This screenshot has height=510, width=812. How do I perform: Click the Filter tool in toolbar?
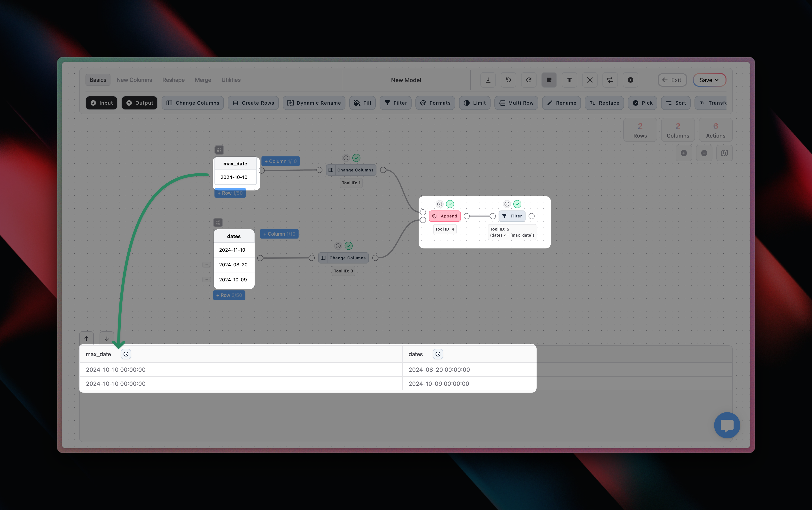[395, 103]
